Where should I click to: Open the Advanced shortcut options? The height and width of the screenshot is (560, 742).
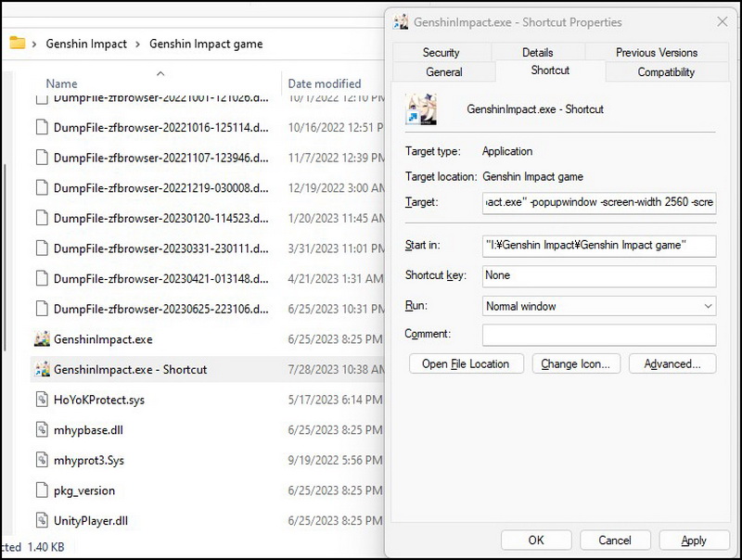672,363
